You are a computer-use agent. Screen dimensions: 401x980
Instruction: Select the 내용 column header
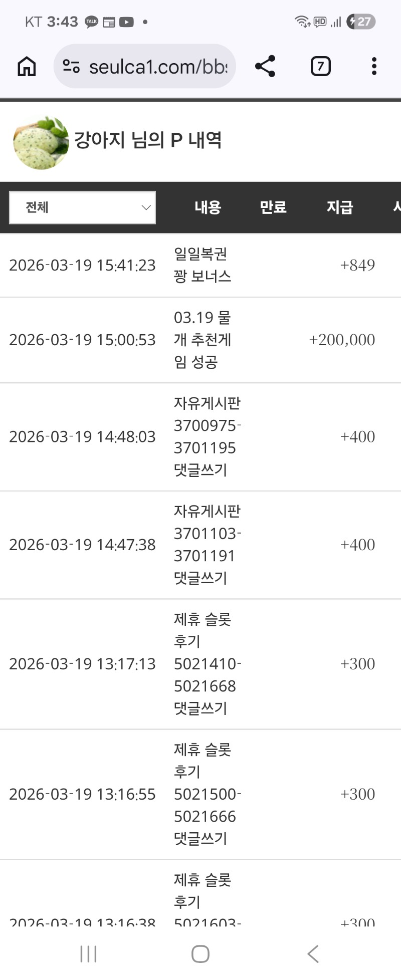pos(208,207)
